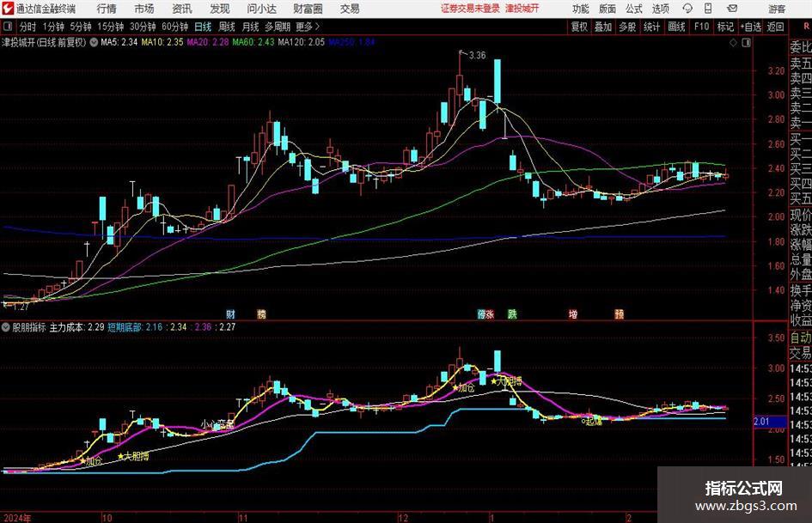The width and height of the screenshot is (812, 523).
Task: Click the 榜 event marker on the chart
Action: 261,313
